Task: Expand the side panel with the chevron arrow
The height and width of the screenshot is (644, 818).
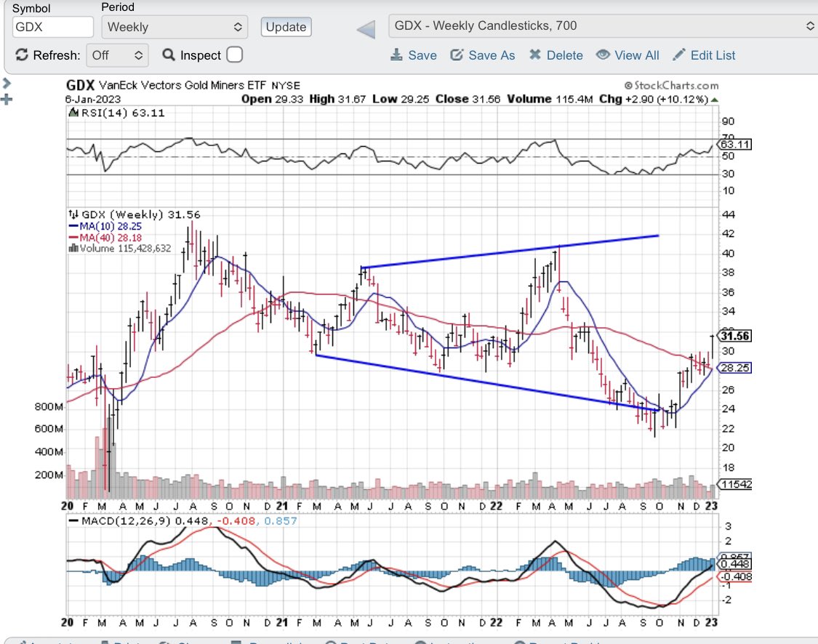Action: pos(7,83)
